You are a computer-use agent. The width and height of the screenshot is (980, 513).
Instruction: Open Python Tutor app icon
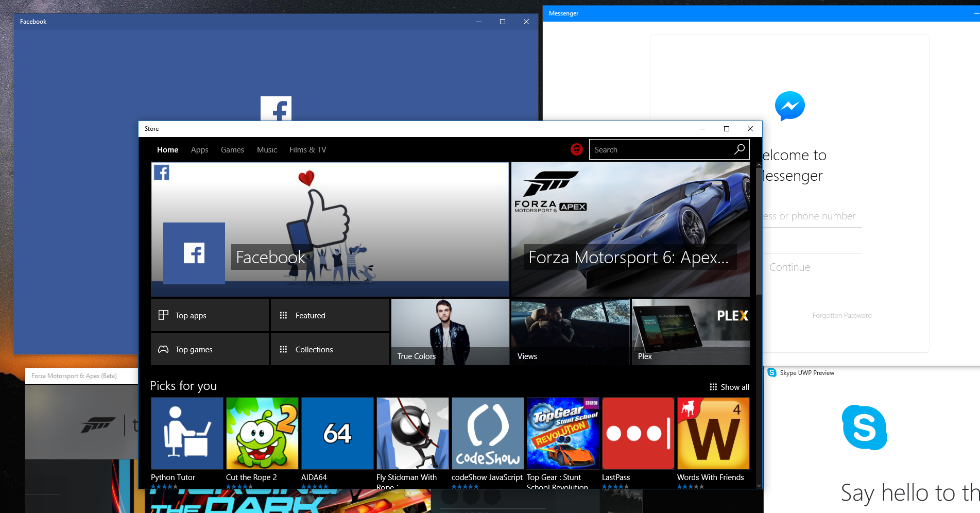click(187, 433)
